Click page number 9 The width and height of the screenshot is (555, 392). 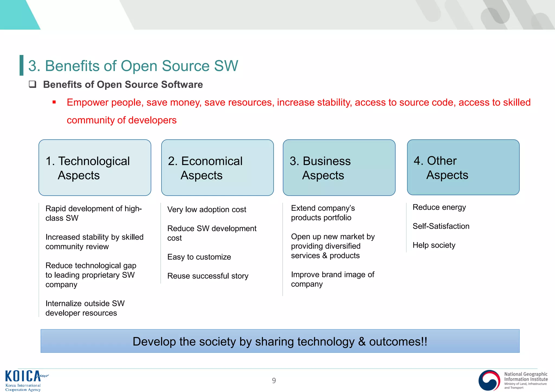point(274,381)
